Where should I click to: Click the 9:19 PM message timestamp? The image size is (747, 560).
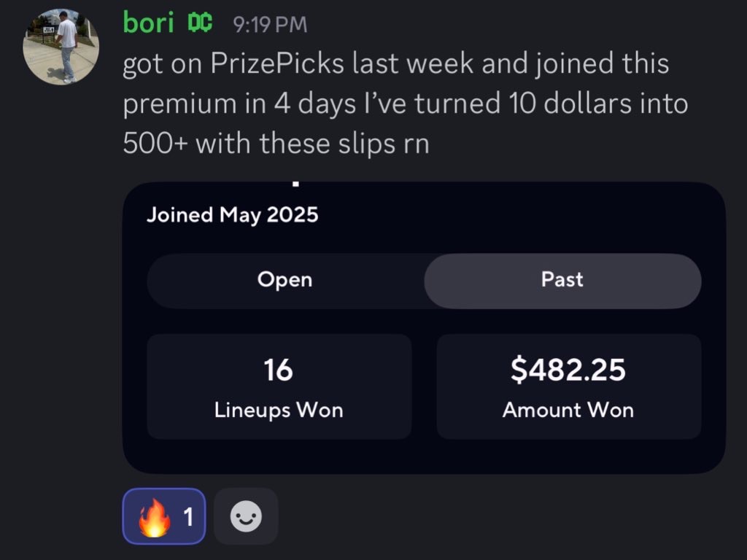pos(270,24)
